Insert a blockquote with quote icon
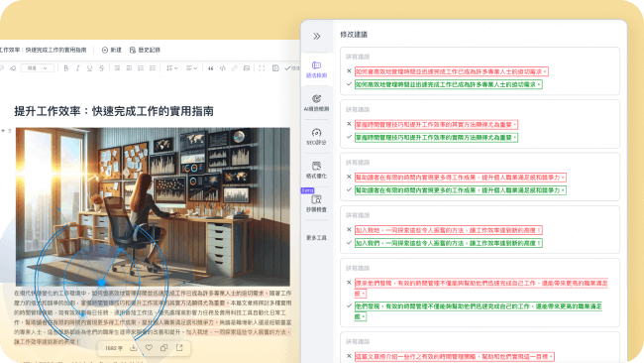Viewport: 644px width, 363px height. [211, 68]
